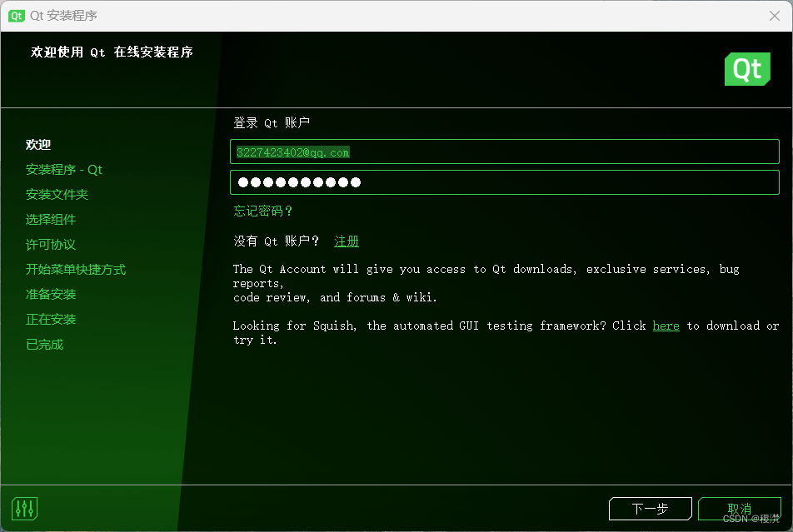Select the 开始菜单快捷方式 step
This screenshot has height=532, width=793.
coord(76,270)
